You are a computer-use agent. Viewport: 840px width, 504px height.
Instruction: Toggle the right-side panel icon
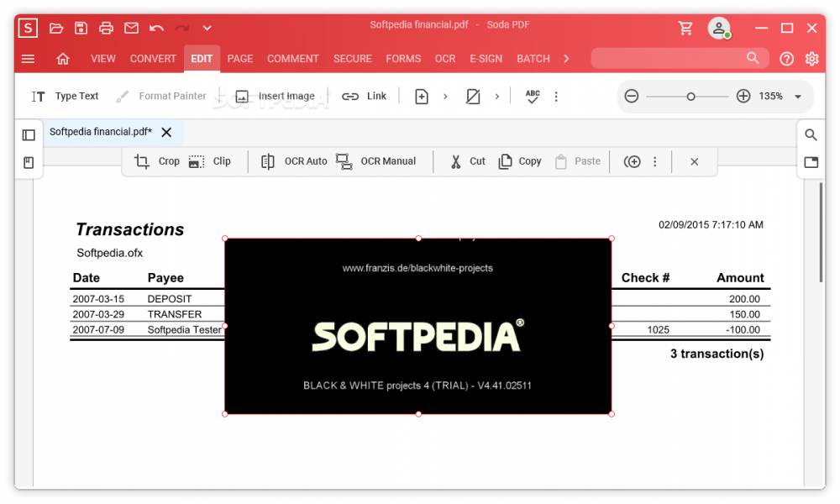[811, 162]
